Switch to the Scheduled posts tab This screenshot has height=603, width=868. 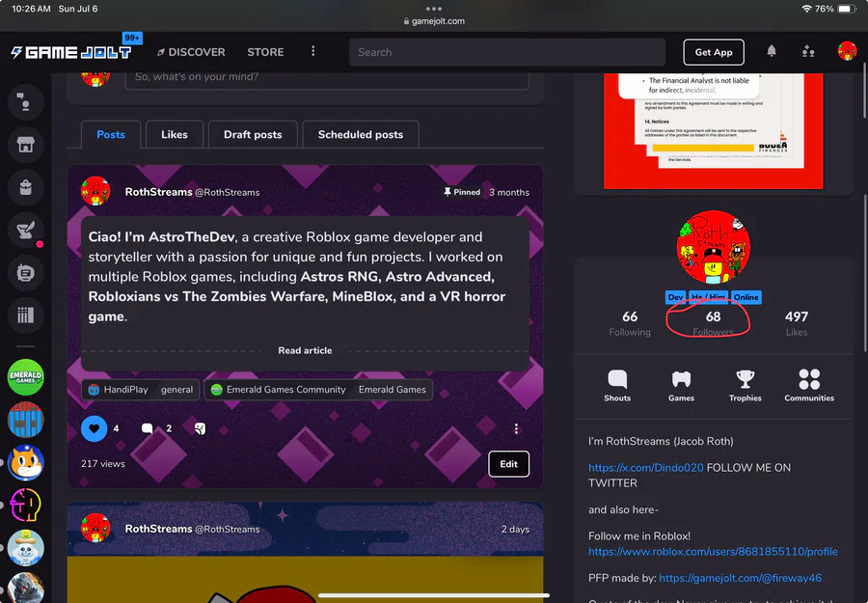click(361, 134)
